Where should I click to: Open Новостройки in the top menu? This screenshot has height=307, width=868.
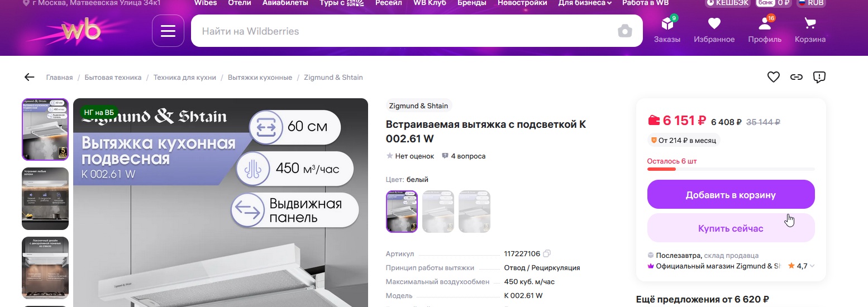click(522, 3)
